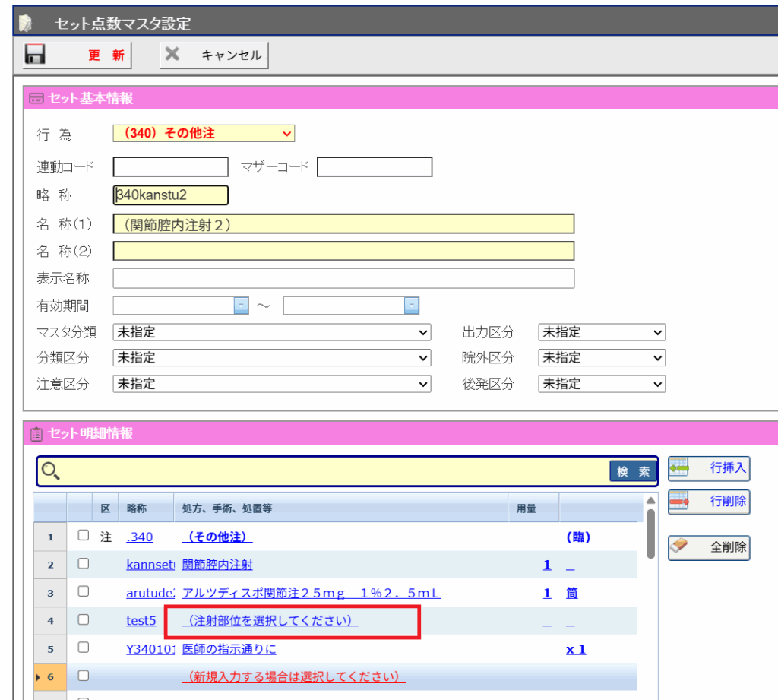This screenshot has width=778, height=700.
Task: Open the test5 abbreviation link
Action: [141, 621]
